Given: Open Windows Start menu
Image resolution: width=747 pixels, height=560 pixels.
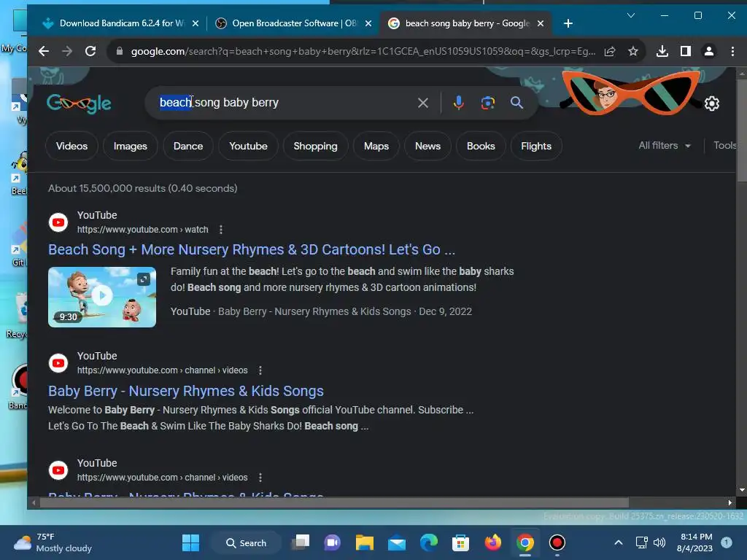Looking at the screenshot, I should point(190,542).
